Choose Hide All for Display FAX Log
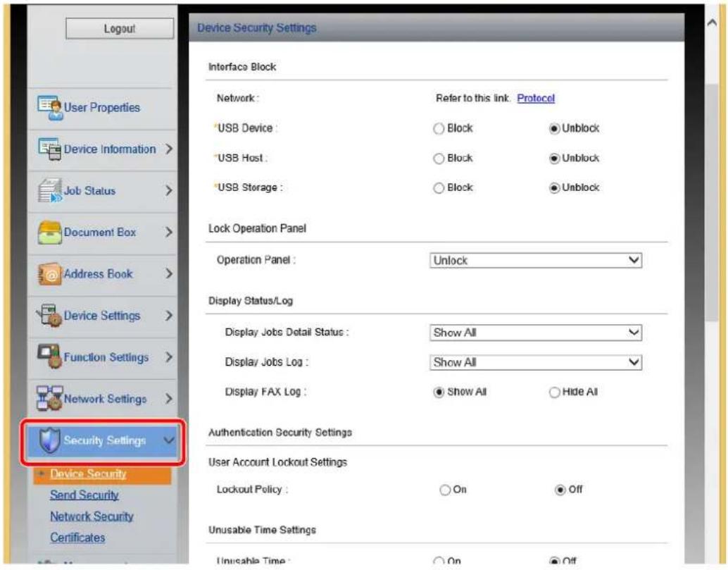The width and height of the screenshot is (728, 570). [554, 392]
